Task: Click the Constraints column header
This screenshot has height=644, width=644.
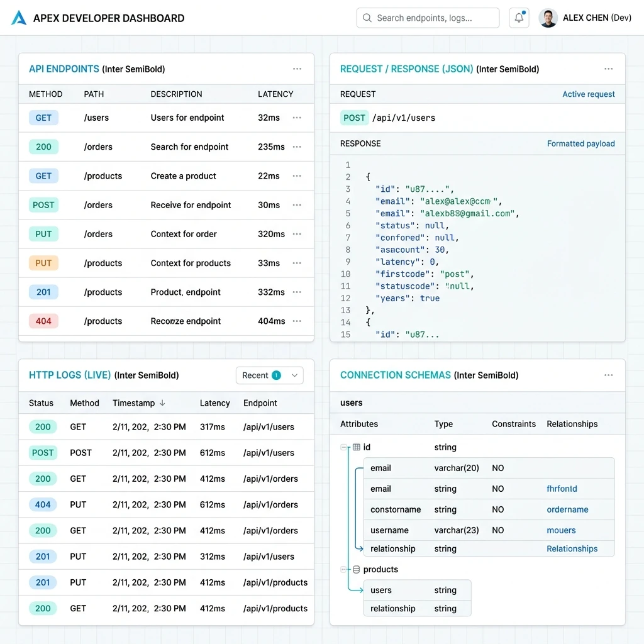Action: coord(514,424)
